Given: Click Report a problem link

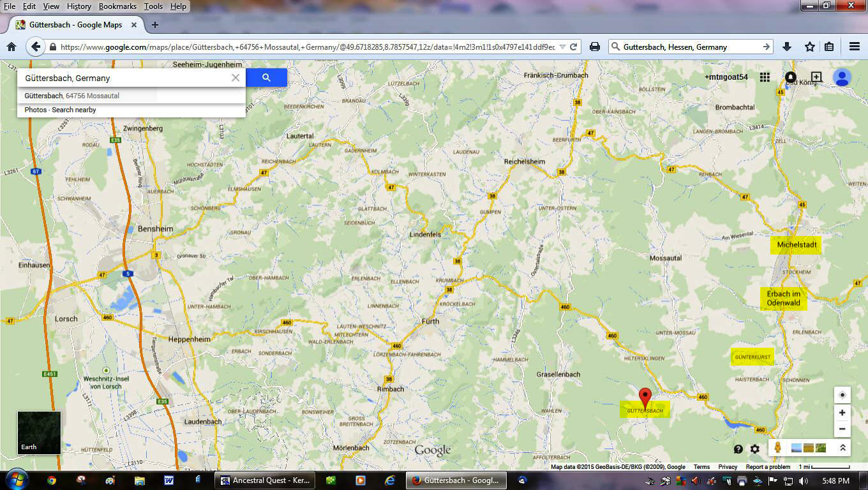Looking at the screenshot, I should (x=768, y=467).
